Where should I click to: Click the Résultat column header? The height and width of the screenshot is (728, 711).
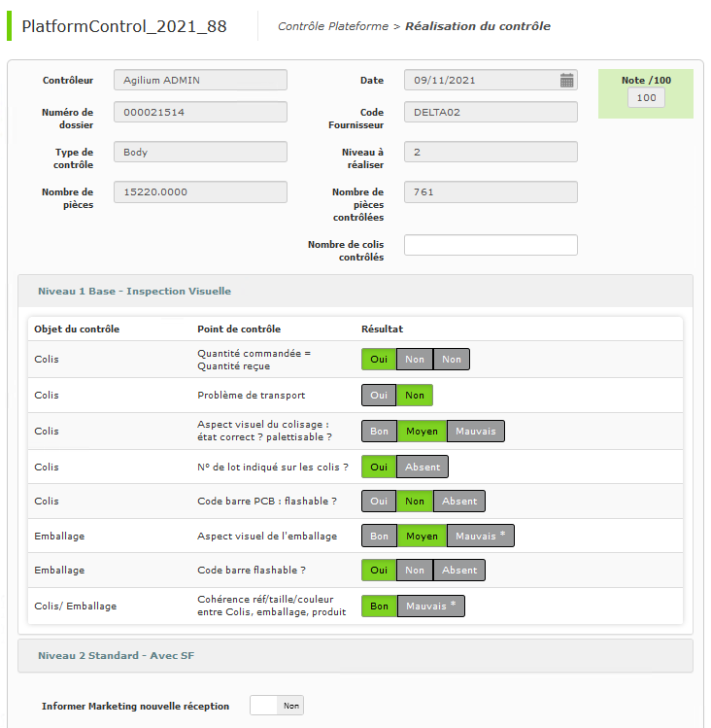(382, 329)
